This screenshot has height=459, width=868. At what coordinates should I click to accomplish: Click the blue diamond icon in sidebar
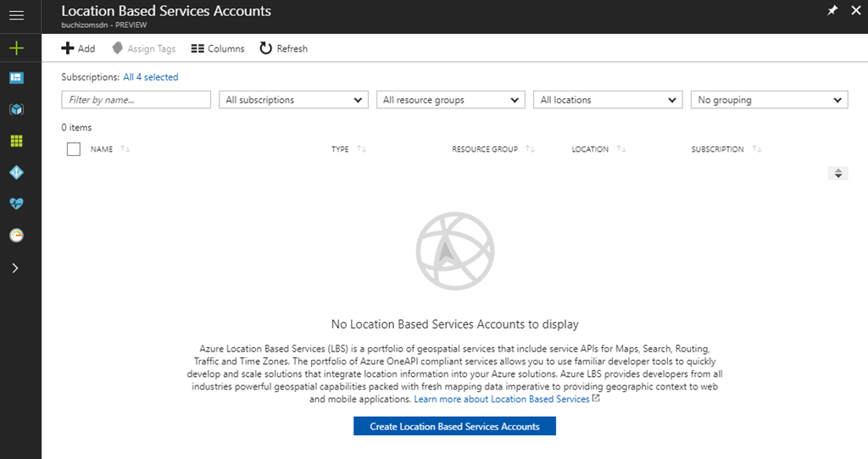(16, 172)
